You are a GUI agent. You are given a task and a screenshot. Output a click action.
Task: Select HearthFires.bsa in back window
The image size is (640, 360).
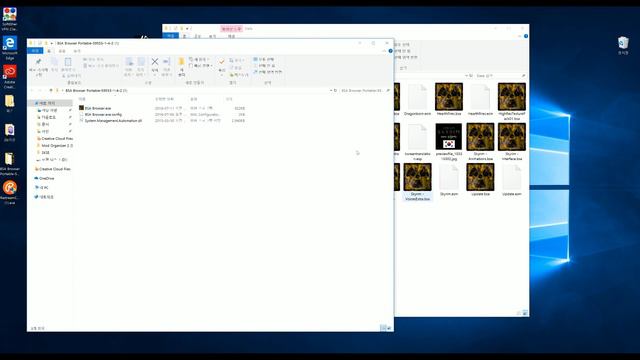[x=449, y=100]
